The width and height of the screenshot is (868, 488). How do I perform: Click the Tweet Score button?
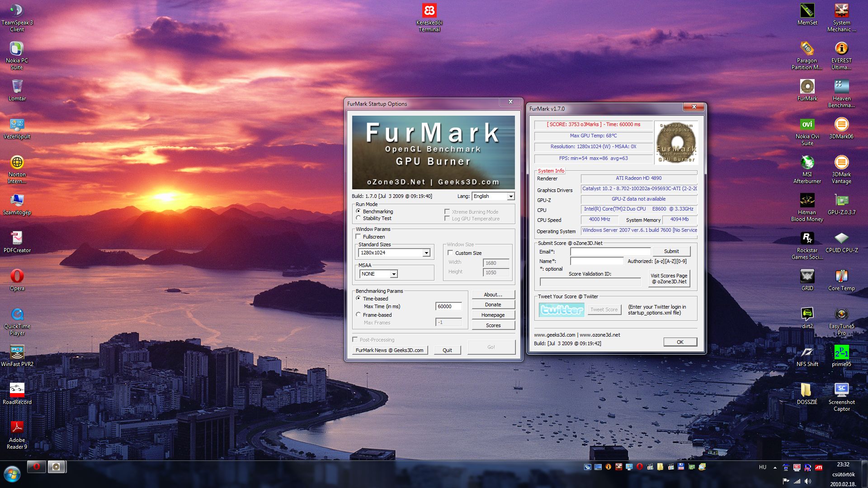point(604,310)
